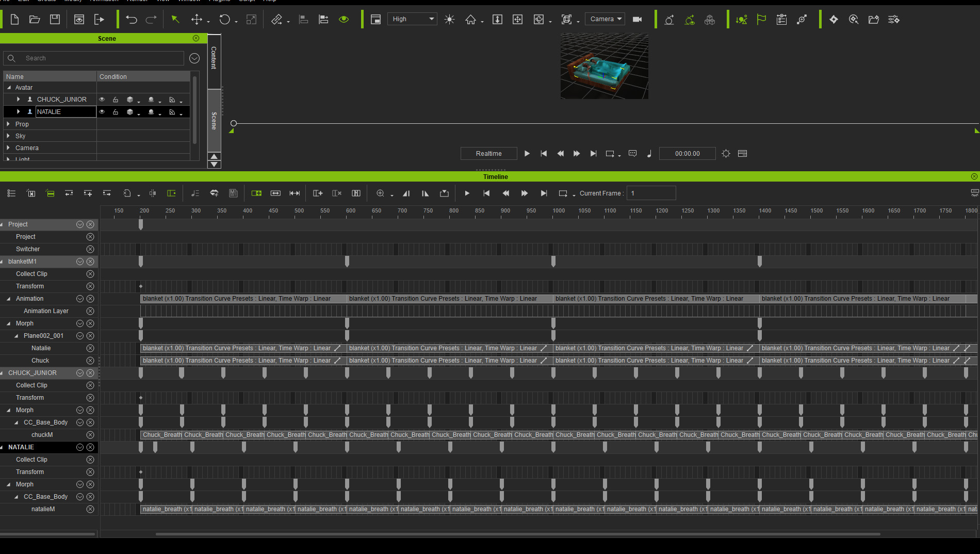
Task: Toggle lock icon for NATALIE
Action: point(116,112)
